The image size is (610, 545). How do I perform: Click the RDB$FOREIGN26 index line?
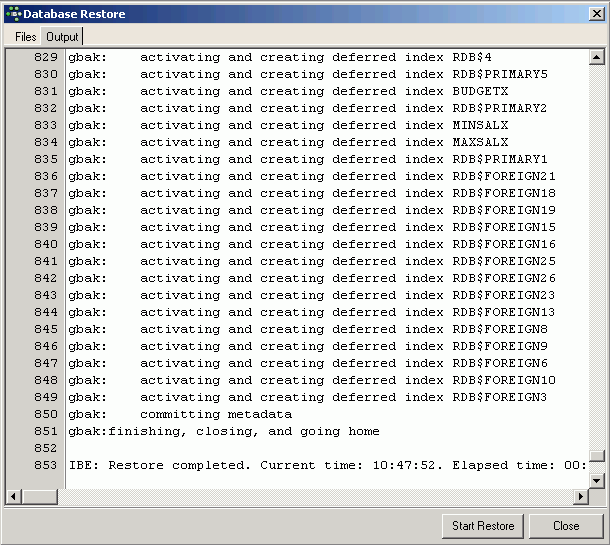pos(312,278)
